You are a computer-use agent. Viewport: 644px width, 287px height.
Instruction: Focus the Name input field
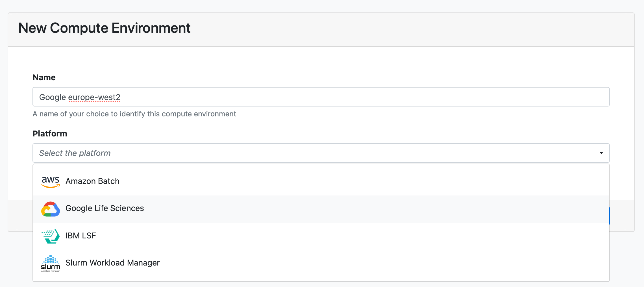(339, 97)
